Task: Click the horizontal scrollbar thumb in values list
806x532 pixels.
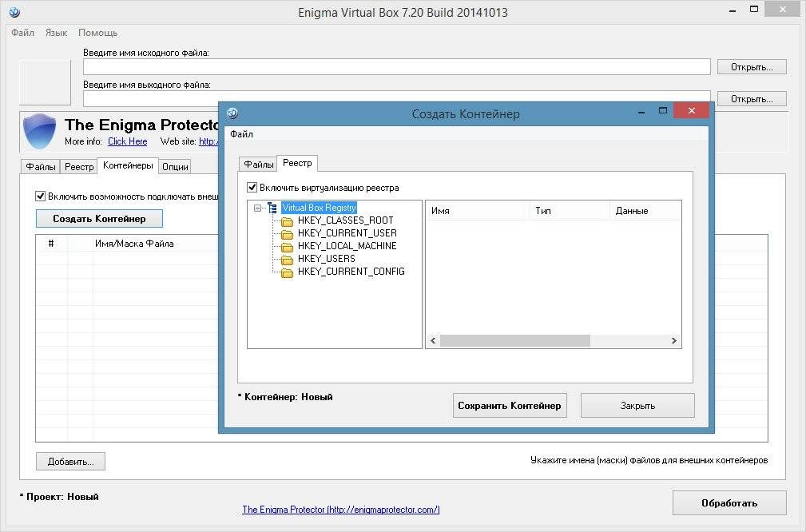Action: [514, 341]
